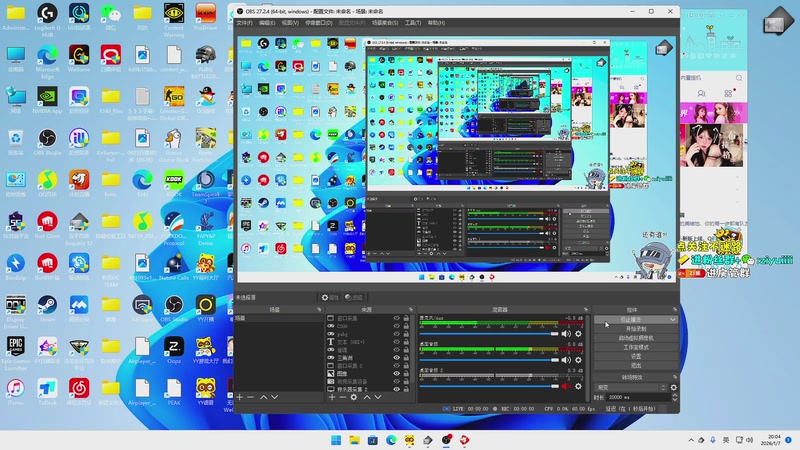Remove selected source with minus button

pyautogui.click(x=342, y=397)
